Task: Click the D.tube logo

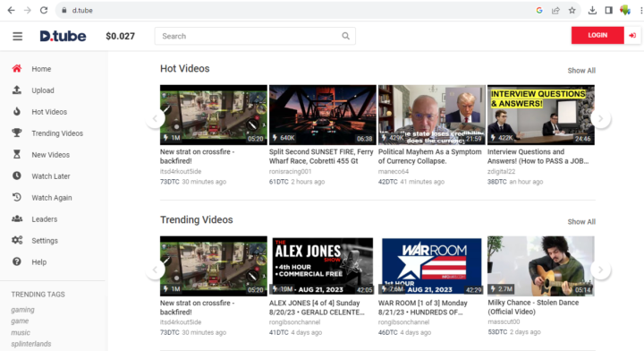Action: point(63,36)
